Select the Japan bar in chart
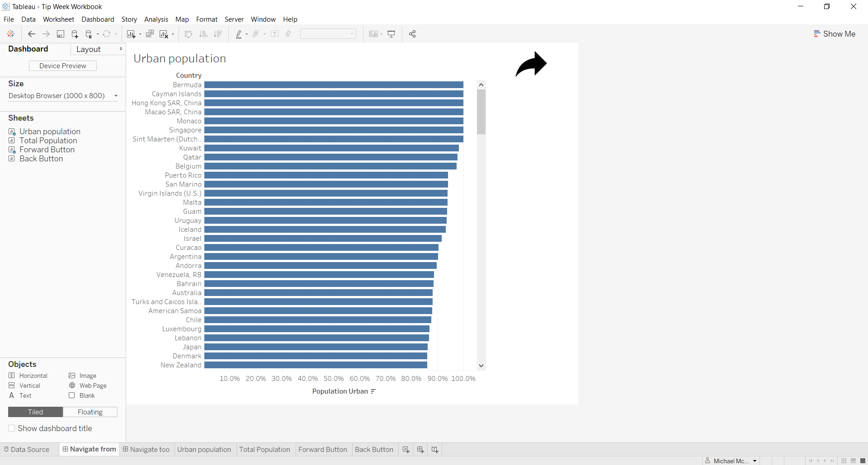 pyautogui.click(x=316, y=347)
